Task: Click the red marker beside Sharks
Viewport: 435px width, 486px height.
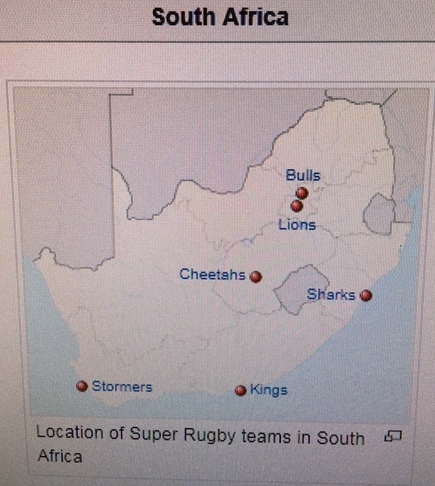Action: pos(366,295)
